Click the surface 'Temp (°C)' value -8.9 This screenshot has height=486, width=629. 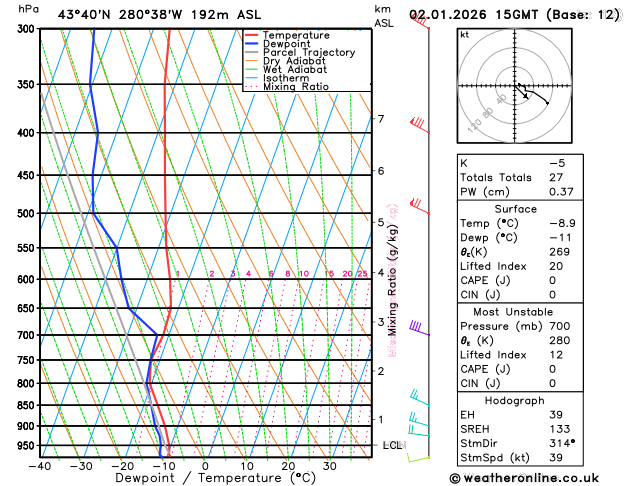click(x=562, y=223)
